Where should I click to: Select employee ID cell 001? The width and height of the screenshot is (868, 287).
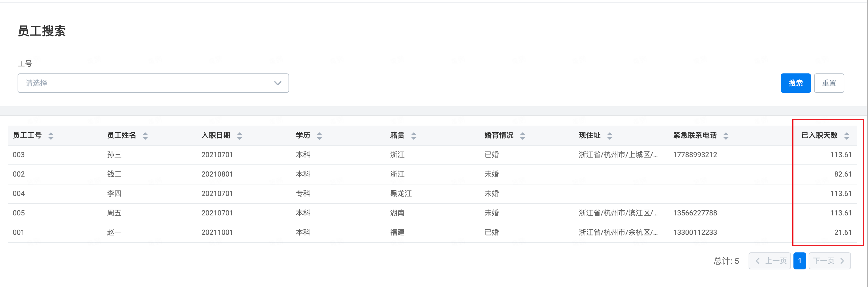click(18, 232)
